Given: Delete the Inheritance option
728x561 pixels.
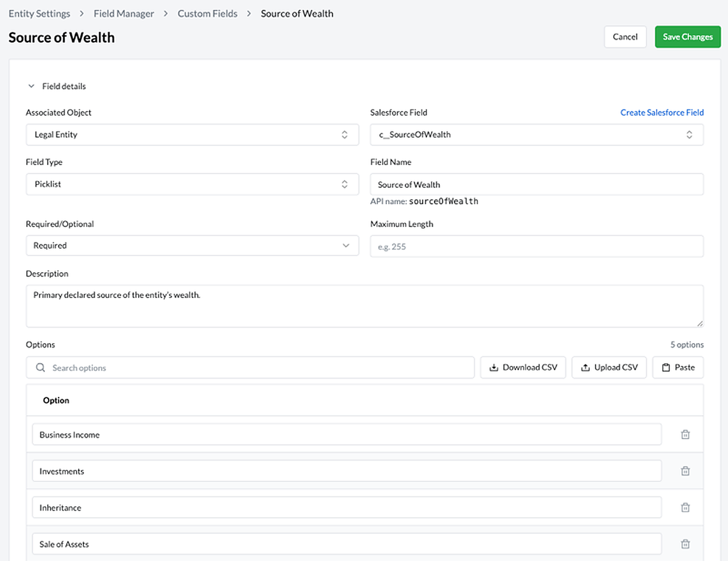Looking at the screenshot, I should (x=685, y=507).
